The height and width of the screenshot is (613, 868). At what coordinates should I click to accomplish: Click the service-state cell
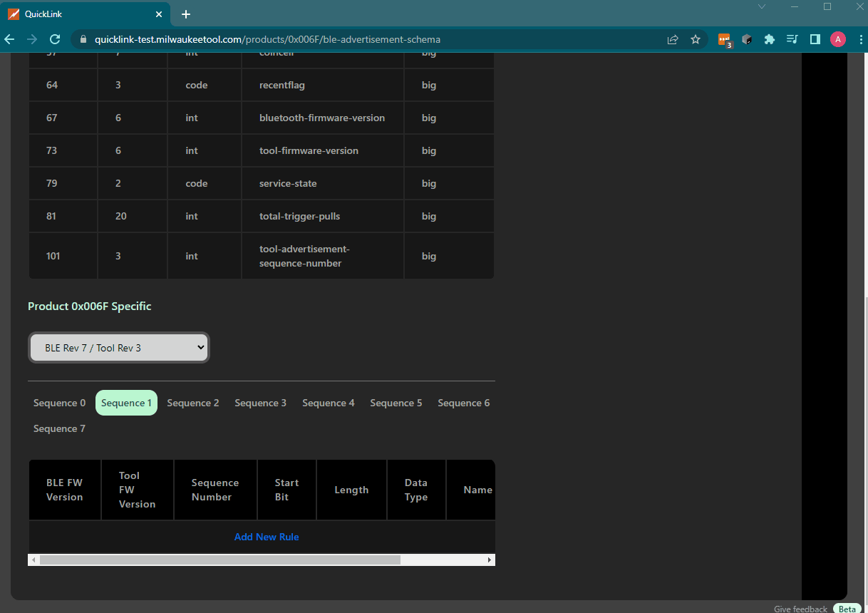pos(322,183)
